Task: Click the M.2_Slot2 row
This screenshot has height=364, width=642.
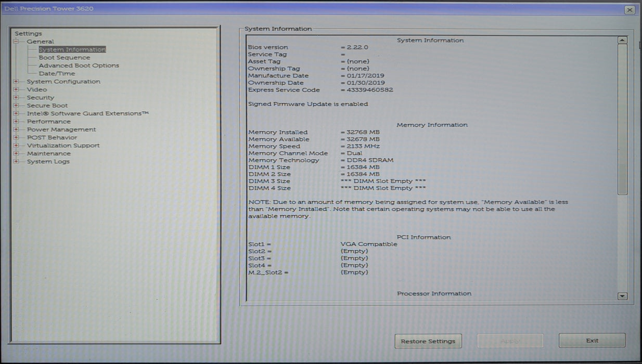Action: tap(308, 272)
